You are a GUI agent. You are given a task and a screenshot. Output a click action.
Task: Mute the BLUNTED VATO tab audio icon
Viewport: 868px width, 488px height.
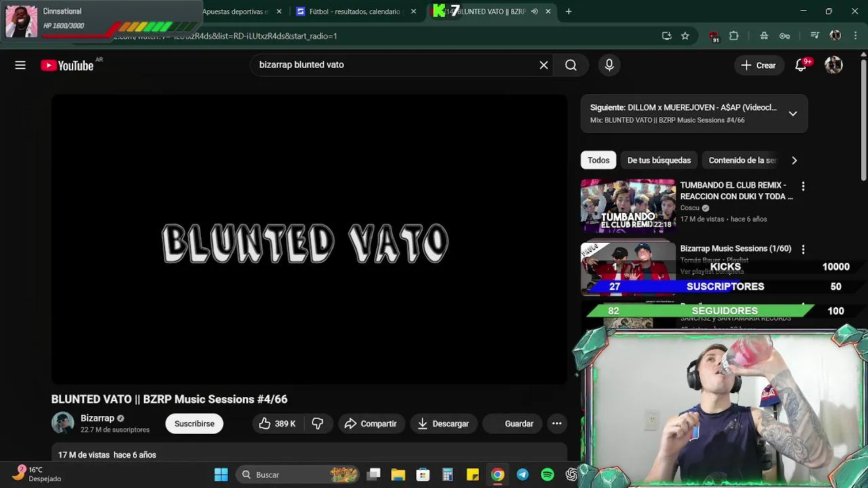point(534,12)
